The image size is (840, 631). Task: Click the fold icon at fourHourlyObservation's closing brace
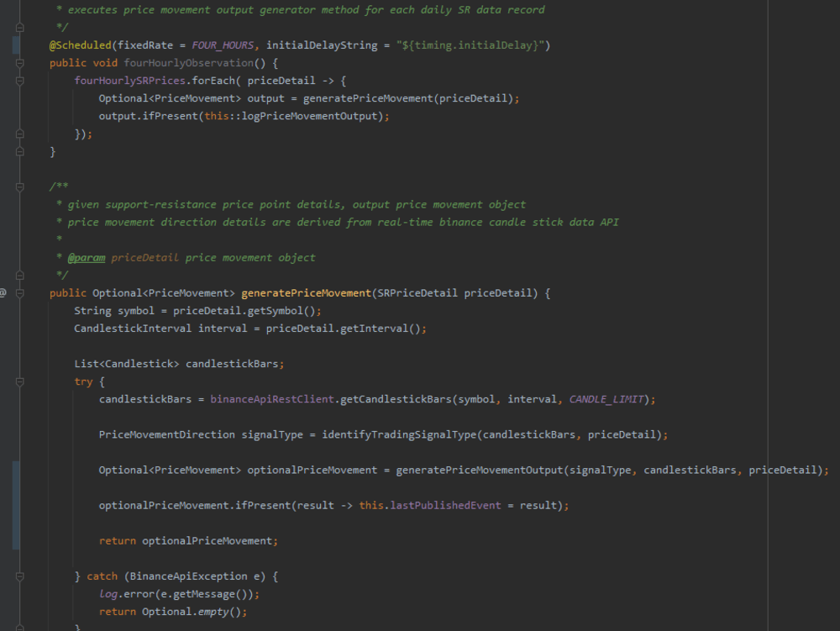pos(18,151)
